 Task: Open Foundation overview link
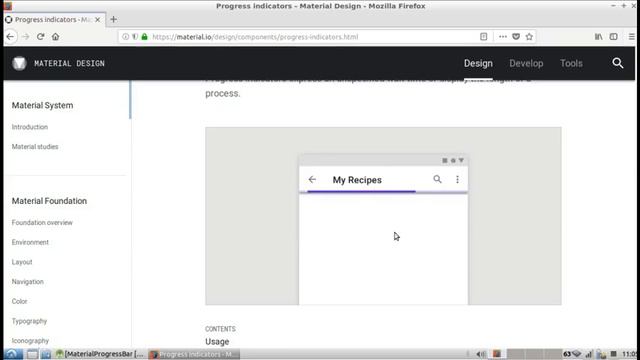(x=42, y=222)
